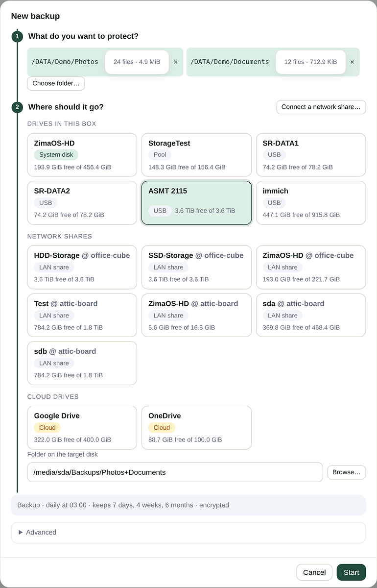
Task: Choose the SR-DATA1 USB drive
Action: point(311,155)
